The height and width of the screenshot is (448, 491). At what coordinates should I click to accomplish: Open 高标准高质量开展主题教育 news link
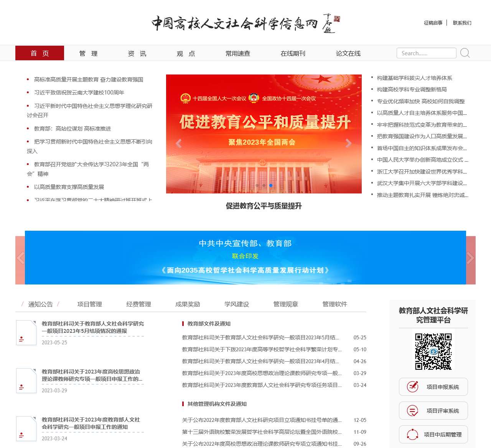89,79
